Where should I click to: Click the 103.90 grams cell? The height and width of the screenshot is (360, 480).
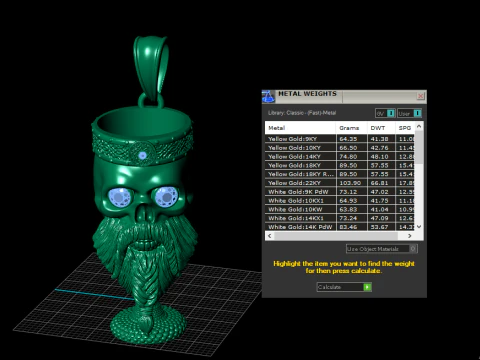point(352,183)
